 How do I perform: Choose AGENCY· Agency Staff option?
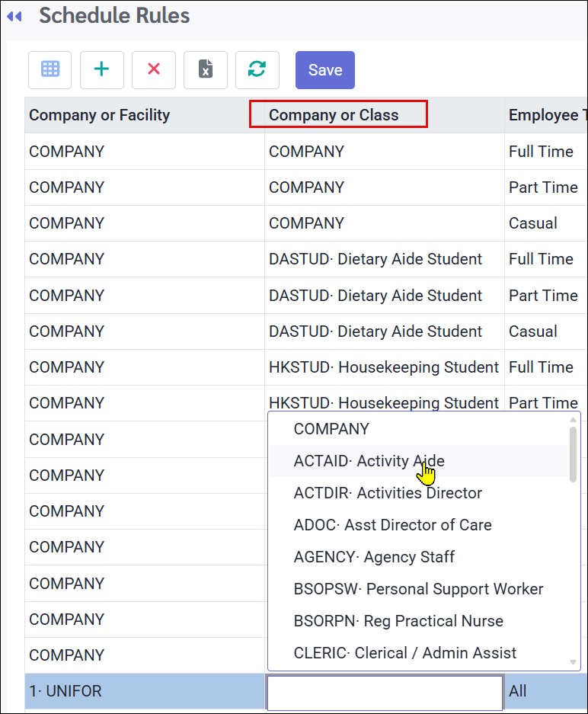coord(419,556)
